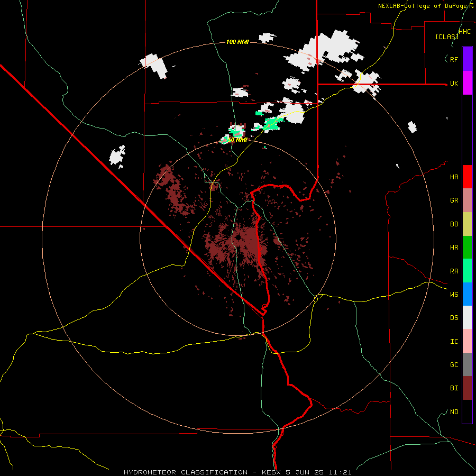Click the BI dark-red legend swatch
Viewport: 476px width, 476px height.
[x=467, y=388]
